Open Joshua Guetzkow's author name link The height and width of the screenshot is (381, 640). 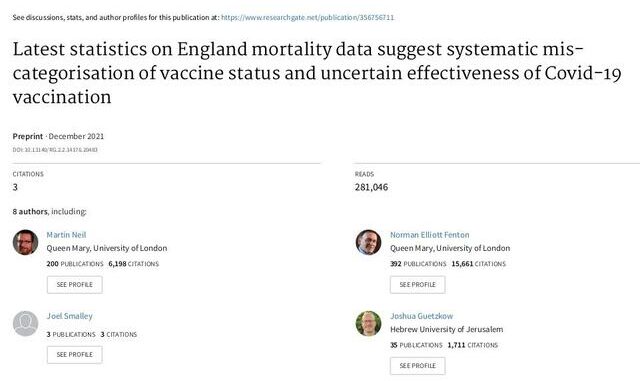point(421,316)
